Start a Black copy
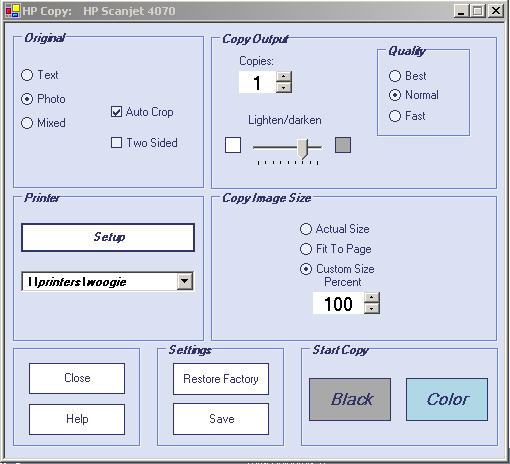510x464 pixels. pos(350,399)
